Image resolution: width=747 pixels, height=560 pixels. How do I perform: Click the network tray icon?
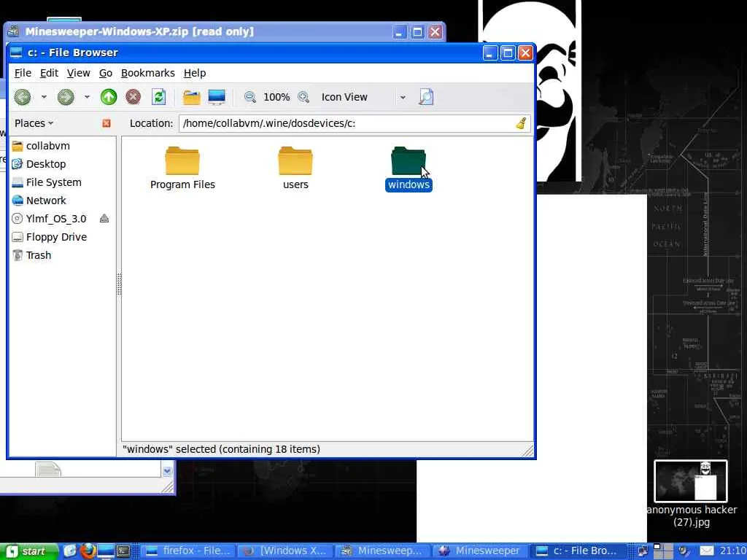[643, 551]
